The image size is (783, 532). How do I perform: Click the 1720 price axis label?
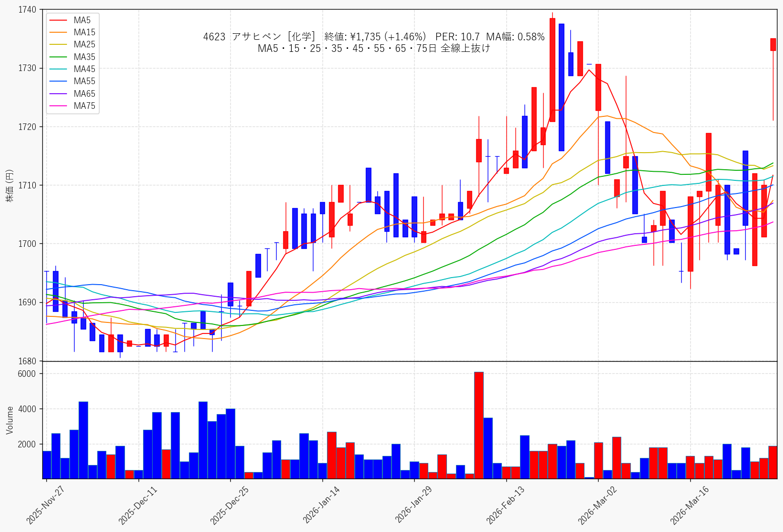(28, 126)
